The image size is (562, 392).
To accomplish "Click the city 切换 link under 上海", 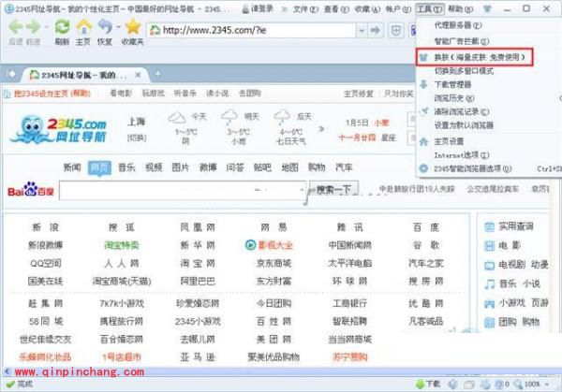I will coord(137,138).
